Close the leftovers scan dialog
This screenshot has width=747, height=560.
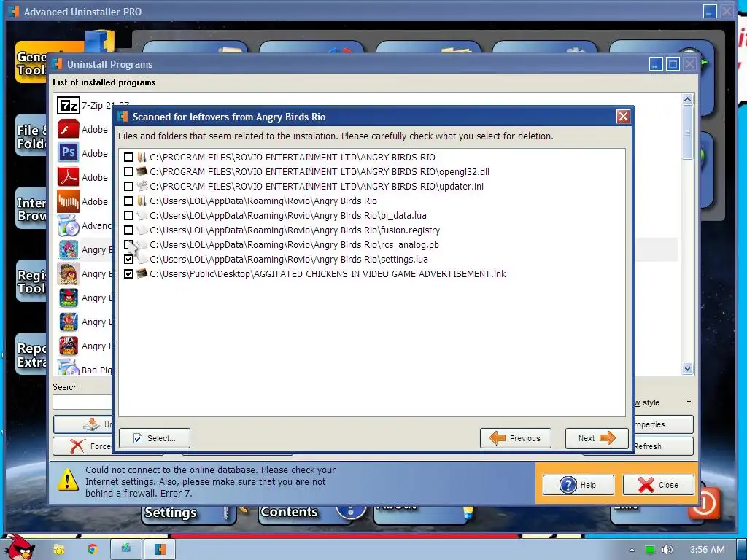[623, 117]
